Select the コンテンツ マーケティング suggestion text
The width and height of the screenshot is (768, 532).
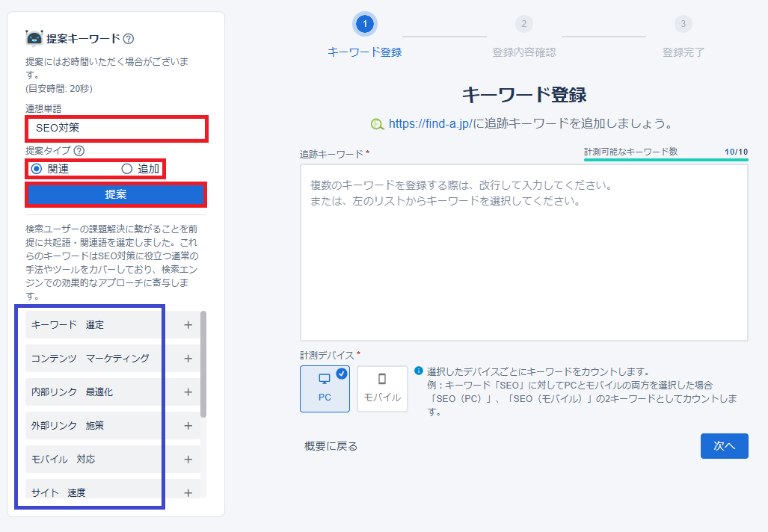click(90, 359)
